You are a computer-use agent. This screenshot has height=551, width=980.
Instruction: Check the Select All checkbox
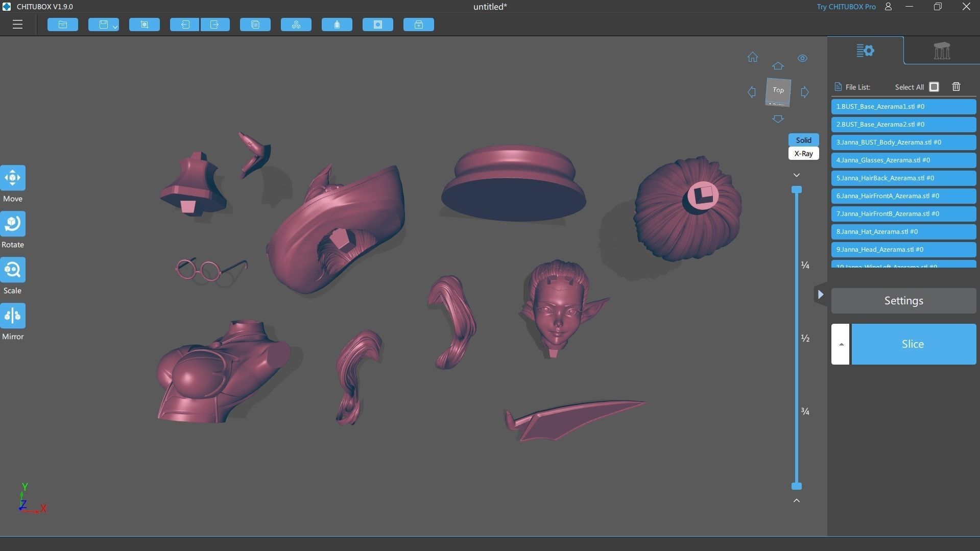click(934, 87)
